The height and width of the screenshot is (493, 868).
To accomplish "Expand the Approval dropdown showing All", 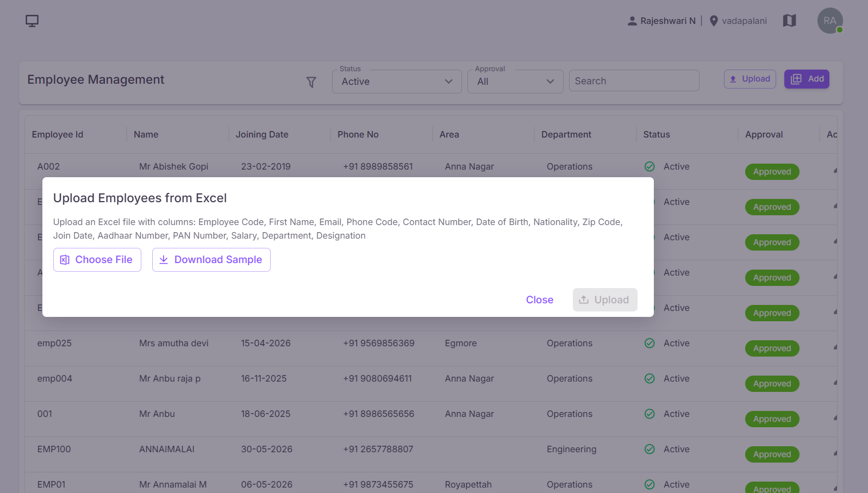I will 515,82.
